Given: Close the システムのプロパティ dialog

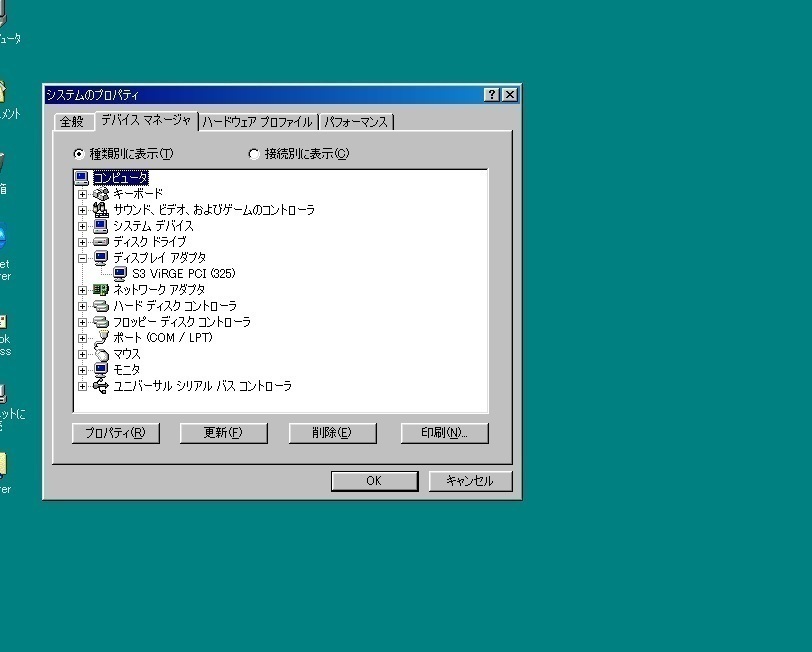Looking at the screenshot, I should [x=510, y=95].
